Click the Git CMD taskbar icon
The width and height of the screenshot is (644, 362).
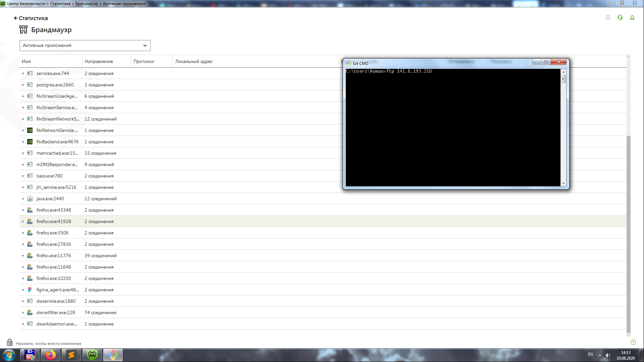pos(113,355)
